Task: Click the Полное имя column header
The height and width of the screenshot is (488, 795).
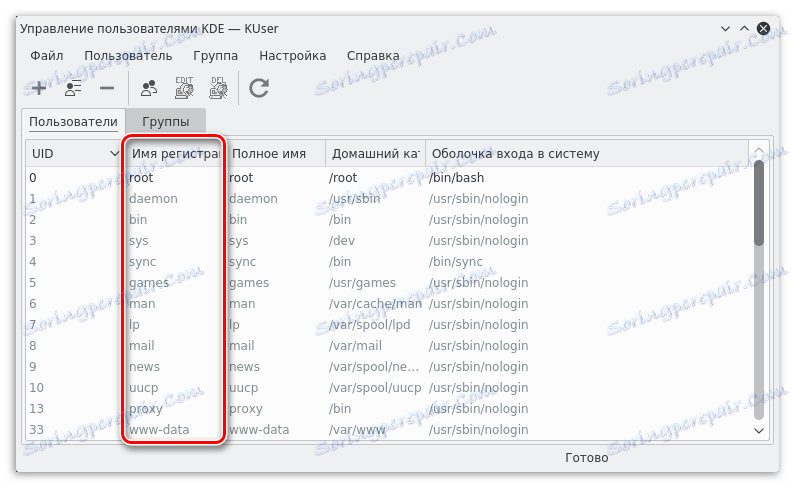Action: click(275, 153)
